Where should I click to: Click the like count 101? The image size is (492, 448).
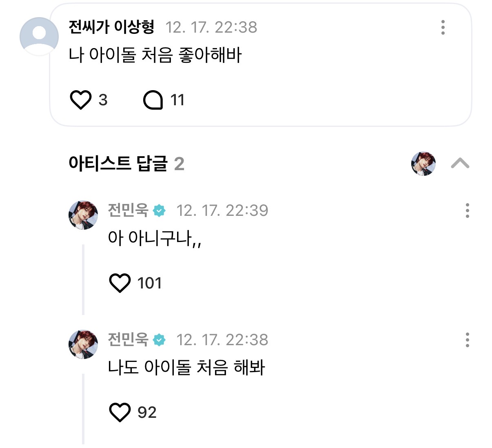point(149,283)
